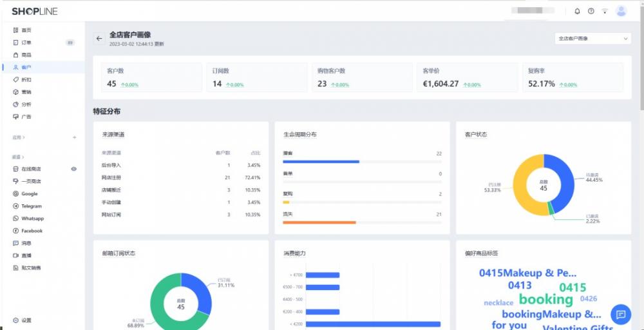Click the 'booking' word in tag cloud
The height and width of the screenshot is (330, 644).
coord(545,299)
